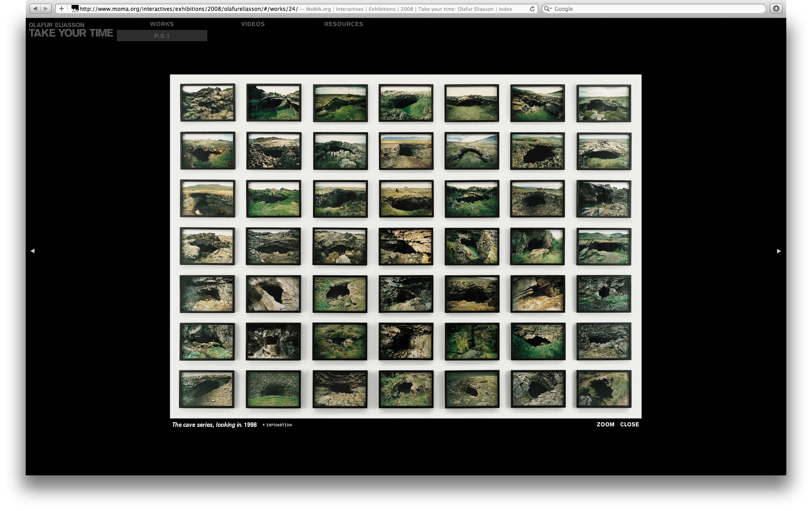Click the browser back arrow button
Viewport: 812px width, 511px height.
tap(35, 9)
